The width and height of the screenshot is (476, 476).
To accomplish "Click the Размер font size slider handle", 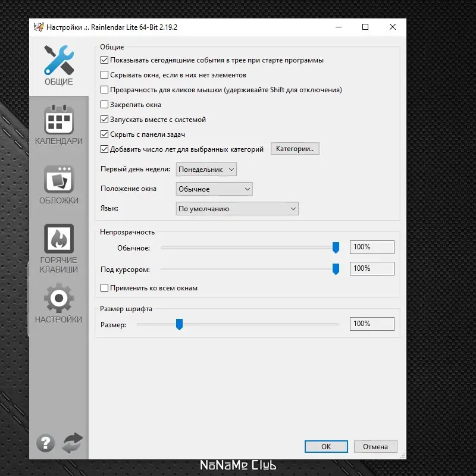I will tap(180, 324).
